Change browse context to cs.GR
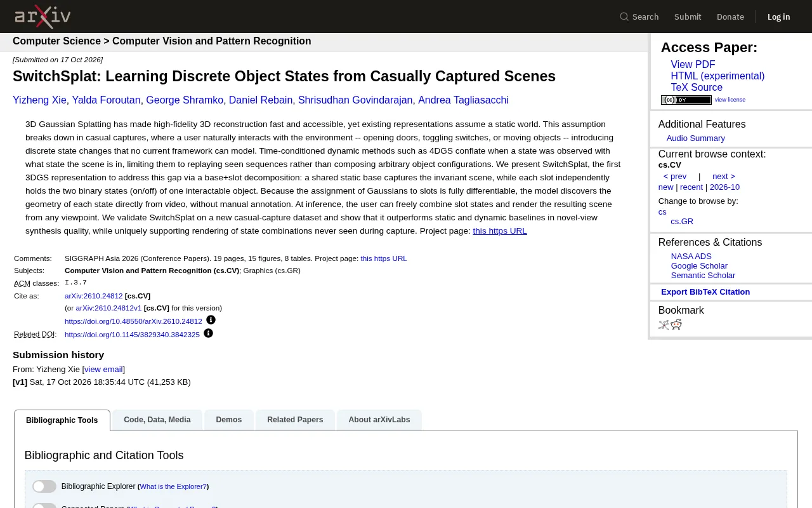This screenshot has width=812, height=508. pyautogui.click(x=682, y=222)
